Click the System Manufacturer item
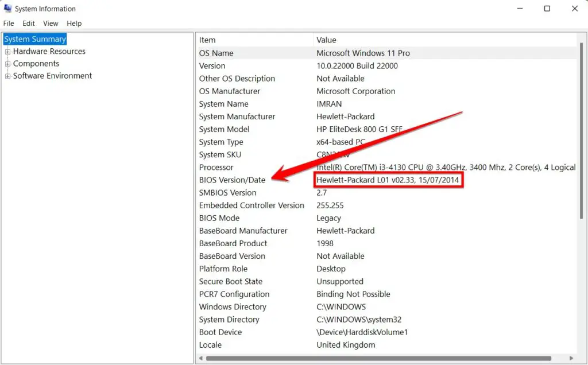This screenshot has height=365, width=588. [237, 117]
